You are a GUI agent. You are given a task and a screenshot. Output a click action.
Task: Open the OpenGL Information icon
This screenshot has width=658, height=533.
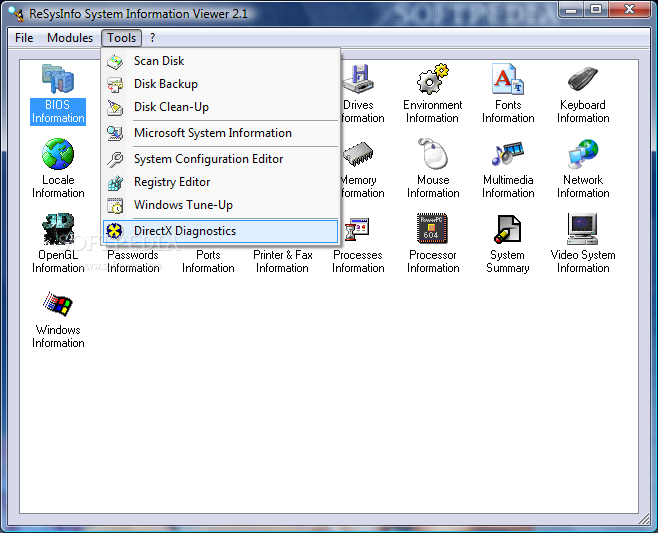pyautogui.click(x=58, y=229)
